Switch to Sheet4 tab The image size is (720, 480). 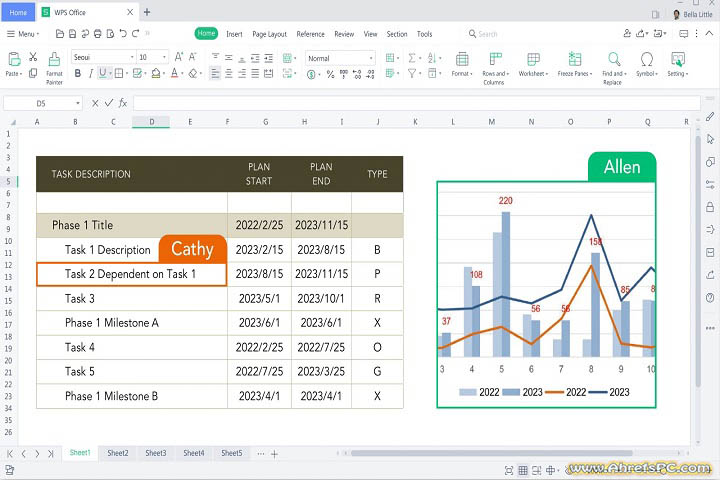(194, 453)
